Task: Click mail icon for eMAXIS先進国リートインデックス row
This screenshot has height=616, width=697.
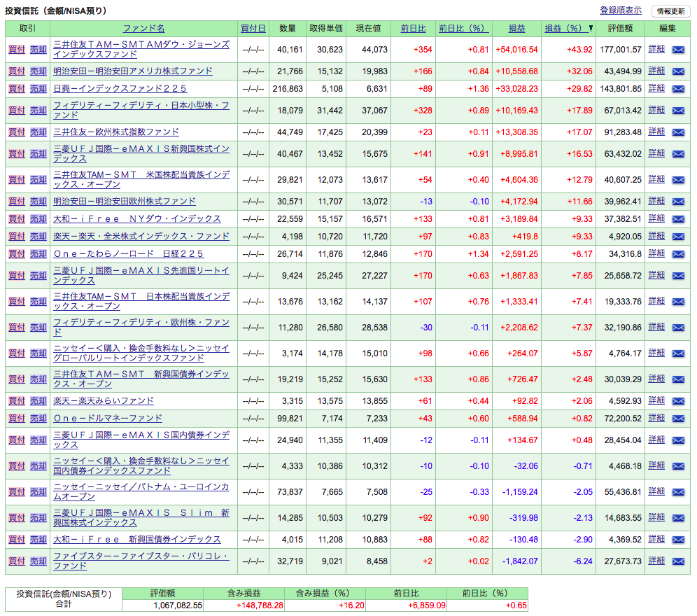Action: tap(678, 276)
